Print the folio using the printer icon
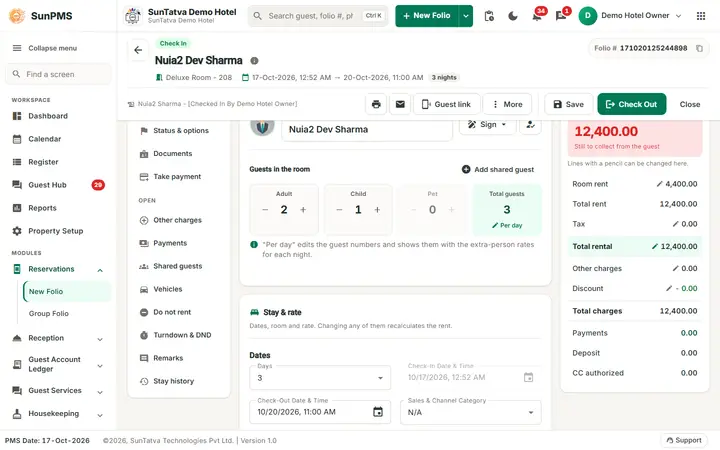The image size is (720, 450). coord(376,104)
